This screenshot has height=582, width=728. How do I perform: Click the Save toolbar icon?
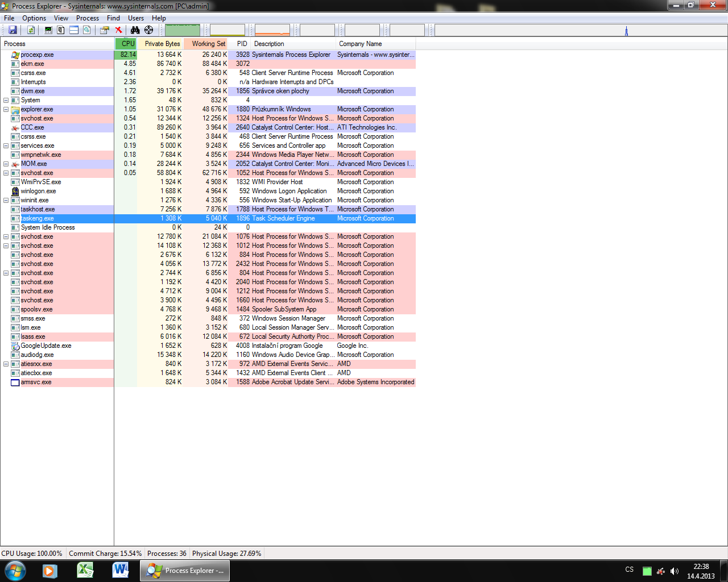tap(13, 30)
